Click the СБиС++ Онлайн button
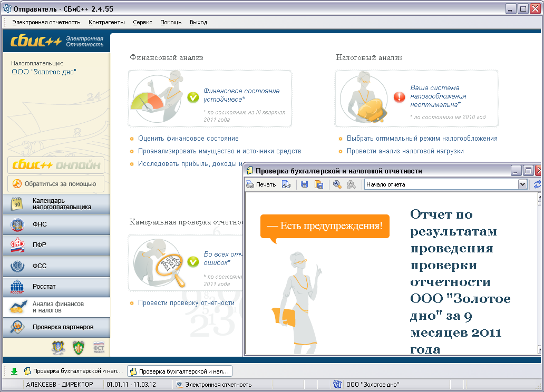This screenshot has height=392, width=544. [x=56, y=165]
